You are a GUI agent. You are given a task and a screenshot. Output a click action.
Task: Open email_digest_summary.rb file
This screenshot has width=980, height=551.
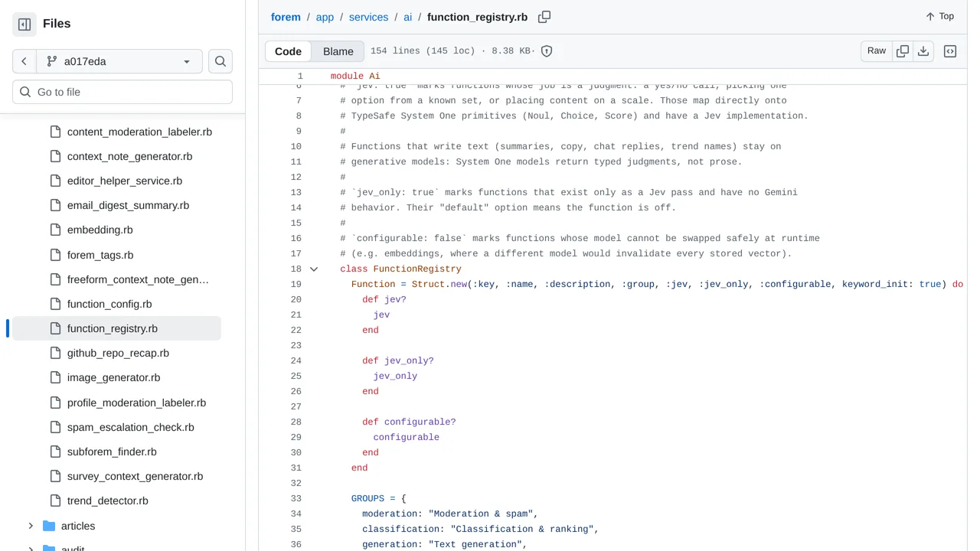click(x=128, y=205)
